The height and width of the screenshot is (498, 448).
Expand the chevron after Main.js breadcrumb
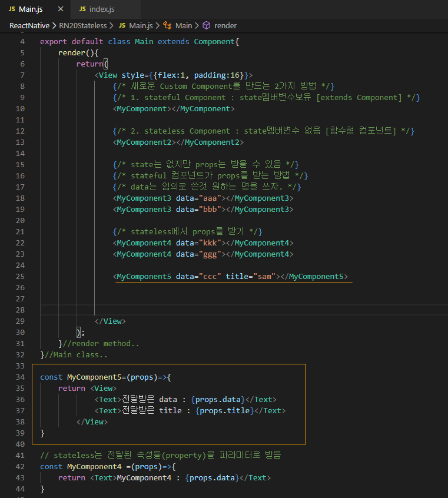tap(157, 26)
